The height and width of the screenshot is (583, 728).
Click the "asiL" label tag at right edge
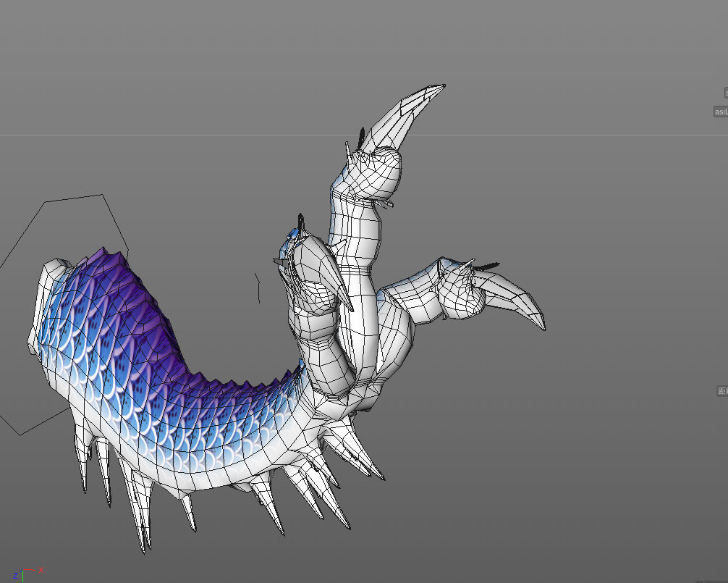[720, 112]
